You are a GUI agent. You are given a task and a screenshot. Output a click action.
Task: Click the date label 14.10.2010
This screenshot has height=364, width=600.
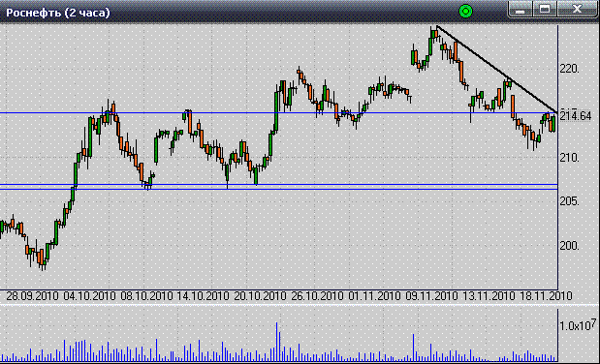[x=203, y=296]
